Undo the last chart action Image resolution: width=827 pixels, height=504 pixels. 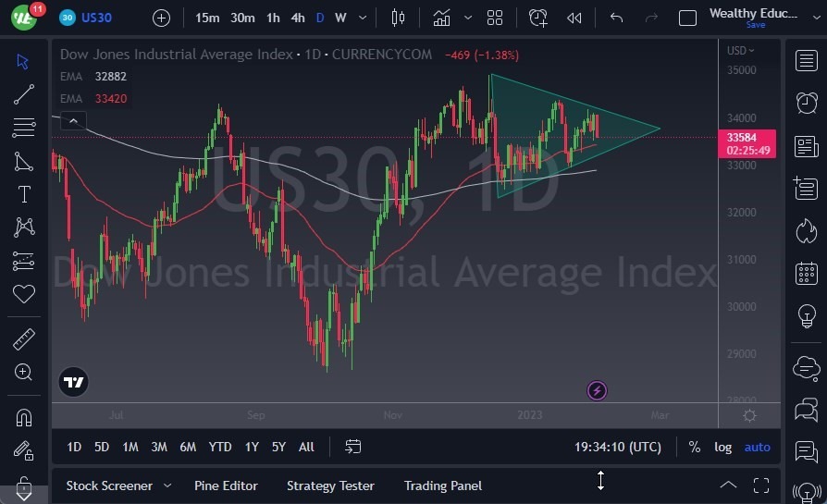pyautogui.click(x=617, y=18)
